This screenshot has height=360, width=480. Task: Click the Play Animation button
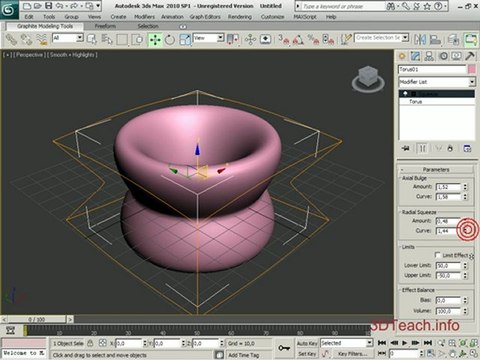tap(405, 343)
